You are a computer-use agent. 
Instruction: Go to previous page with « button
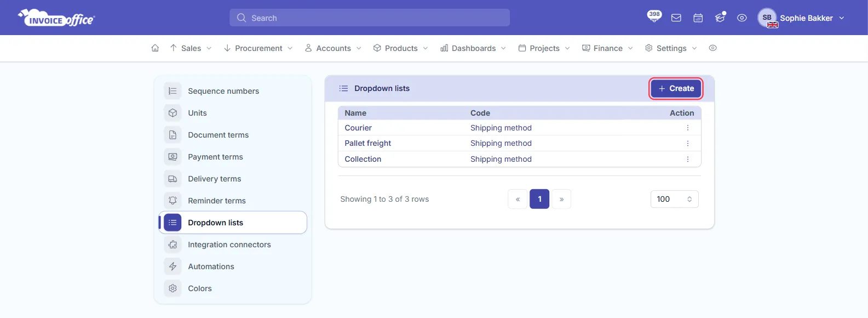[518, 199]
